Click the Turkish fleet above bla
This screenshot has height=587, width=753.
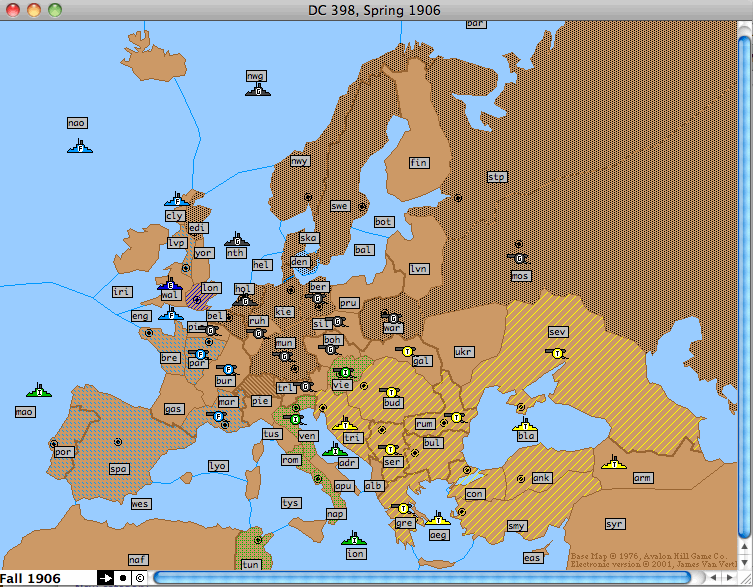pos(525,424)
